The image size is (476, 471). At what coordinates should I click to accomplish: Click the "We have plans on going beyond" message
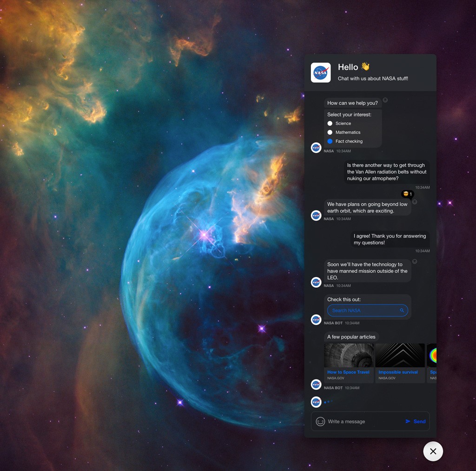click(367, 207)
